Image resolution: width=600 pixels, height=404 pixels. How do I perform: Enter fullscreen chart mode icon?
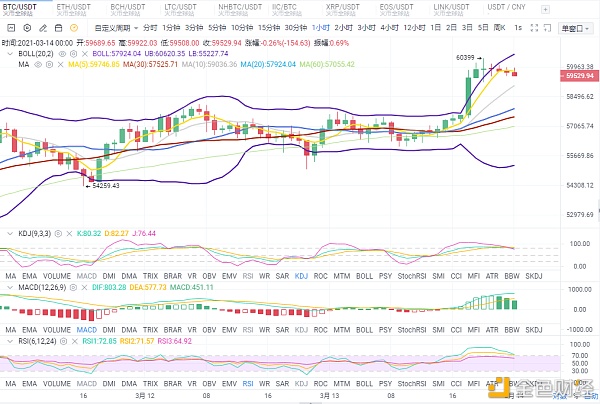pos(534,28)
